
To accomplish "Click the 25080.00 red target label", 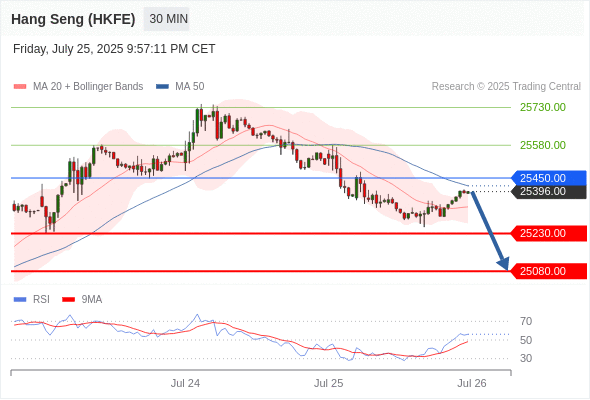I will pyautogui.click(x=549, y=271).
